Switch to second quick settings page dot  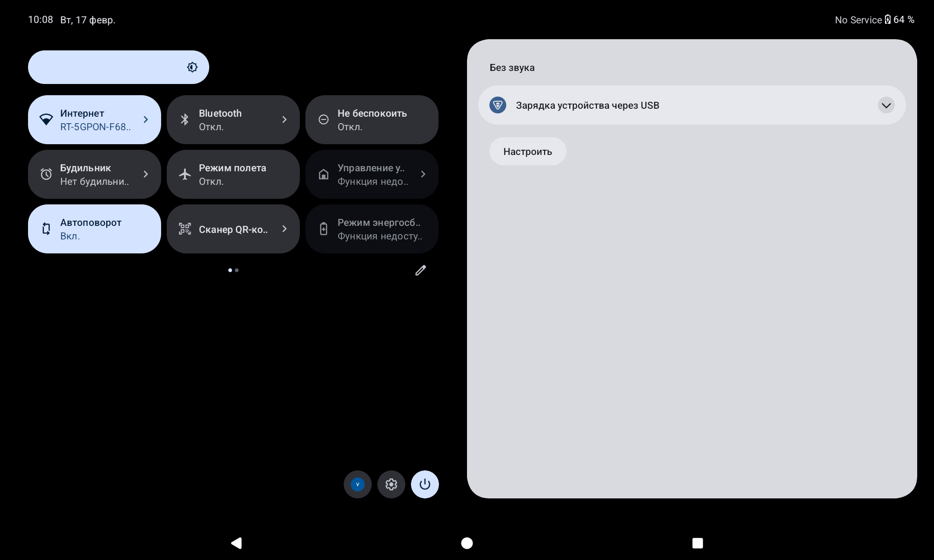pos(237,270)
